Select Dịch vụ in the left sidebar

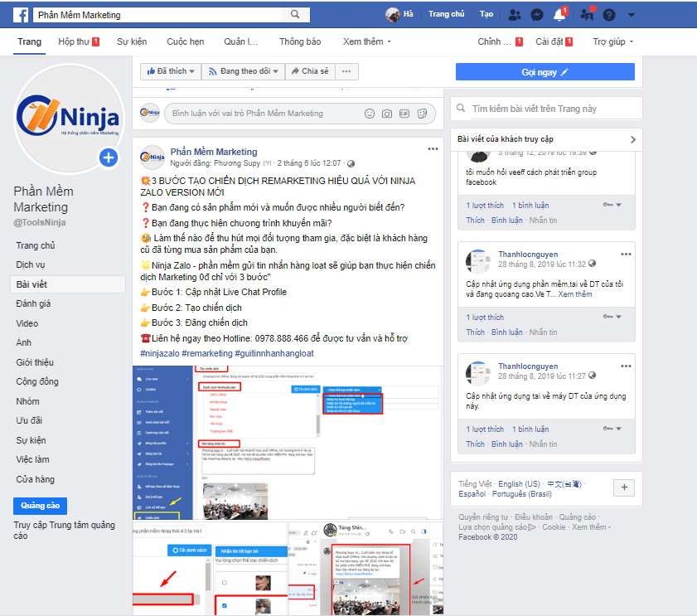[x=30, y=264]
